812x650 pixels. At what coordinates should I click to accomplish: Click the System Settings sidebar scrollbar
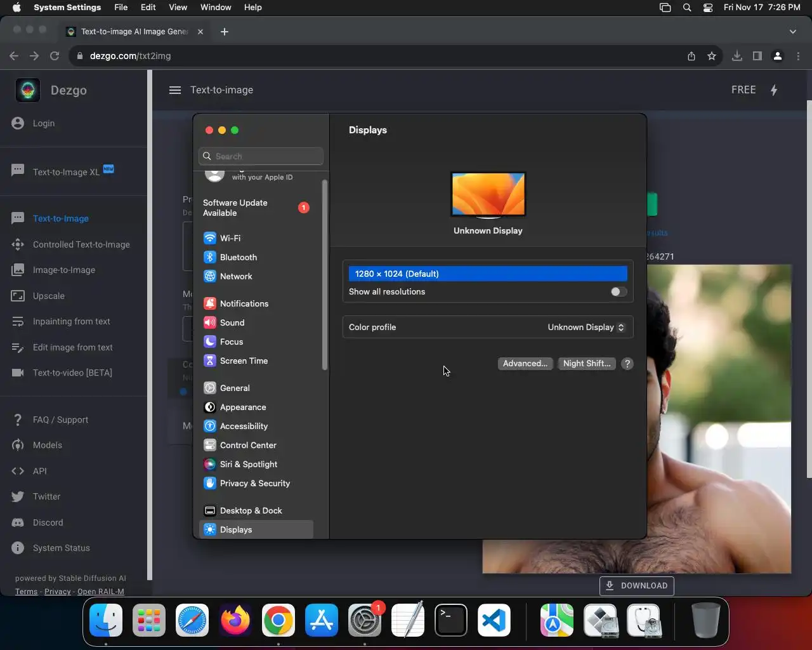(325, 275)
